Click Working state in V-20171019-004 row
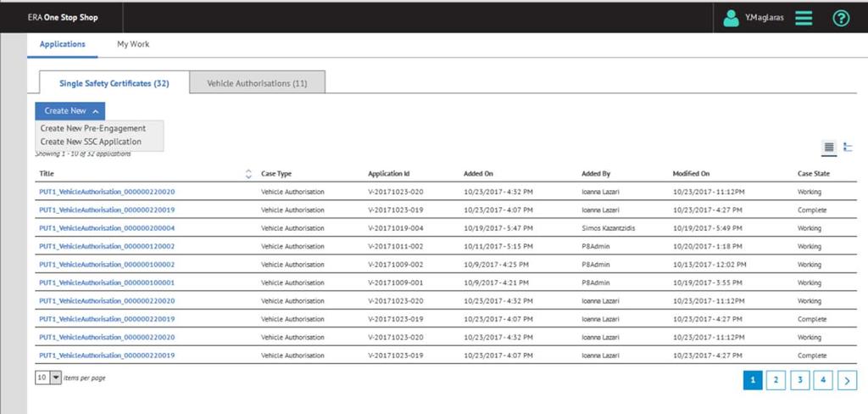The image size is (868, 414). tap(810, 228)
